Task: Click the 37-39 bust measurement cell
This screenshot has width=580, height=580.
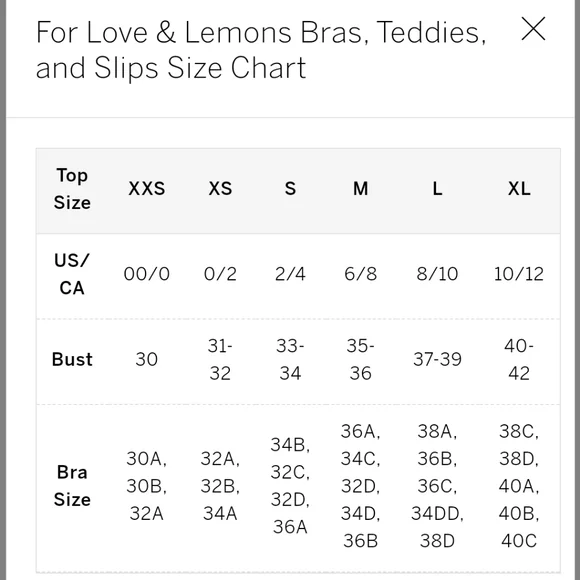Action: point(437,360)
